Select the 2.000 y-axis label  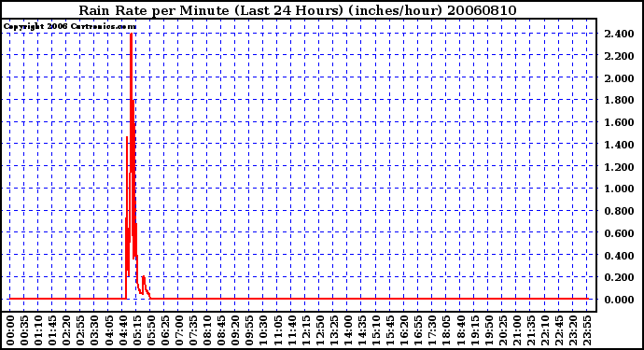tap(619, 78)
